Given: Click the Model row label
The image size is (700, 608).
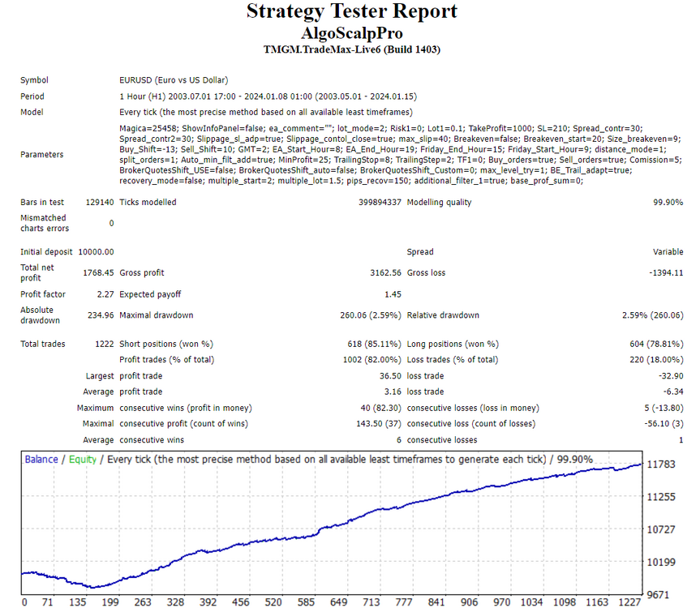Looking at the screenshot, I should tap(32, 112).
